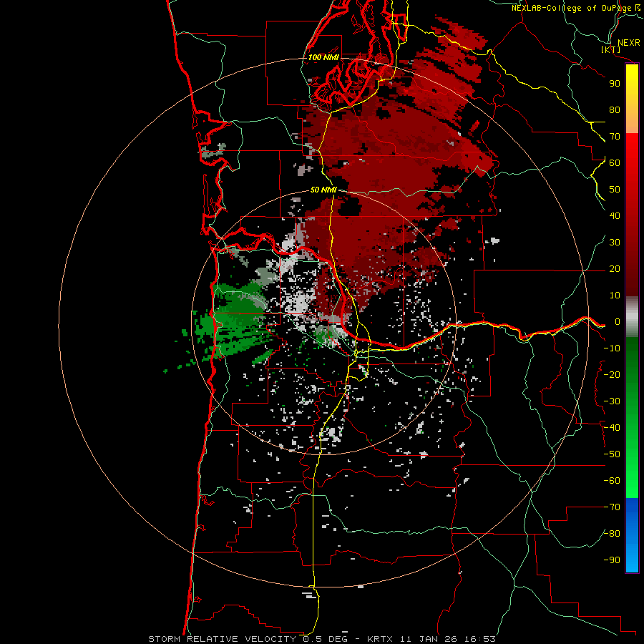Click the blue bottom segment of color bar
The height and width of the screenshot is (644, 644).
coord(632,535)
